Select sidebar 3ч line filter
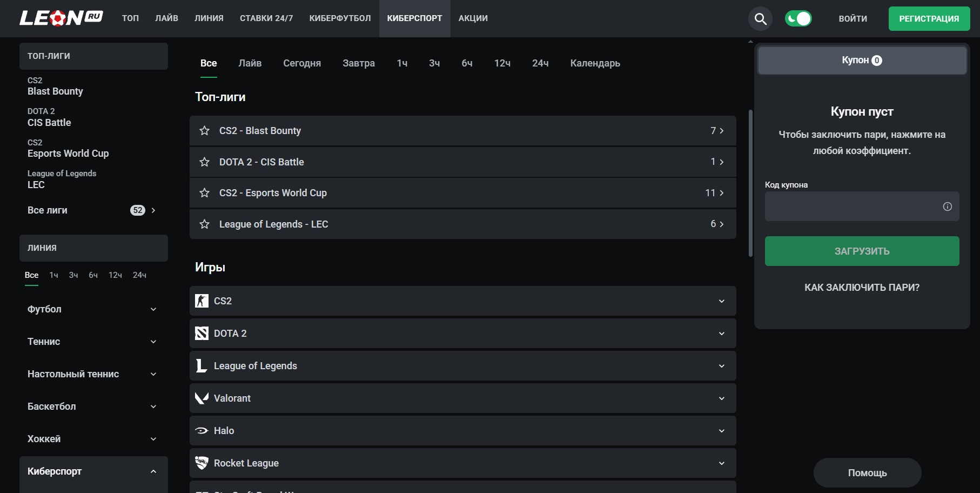The width and height of the screenshot is (980, 493). [73, 275]
